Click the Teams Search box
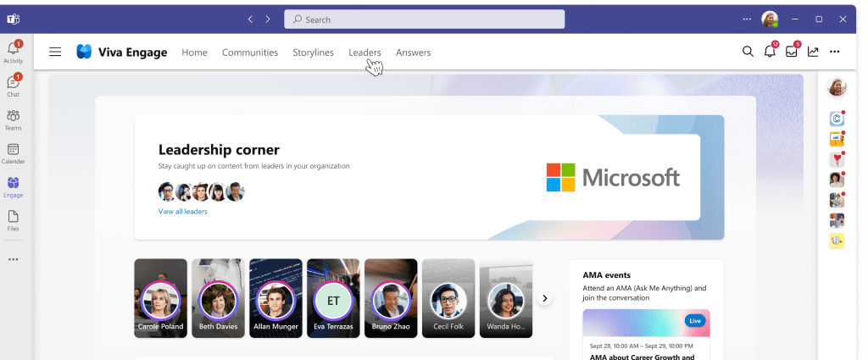 [424, 19]
